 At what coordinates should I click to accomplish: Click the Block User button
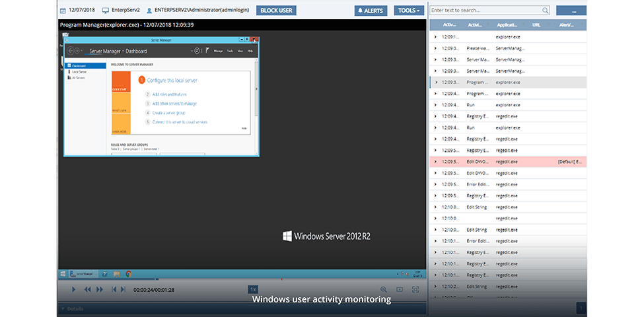[x=275, y=11]
